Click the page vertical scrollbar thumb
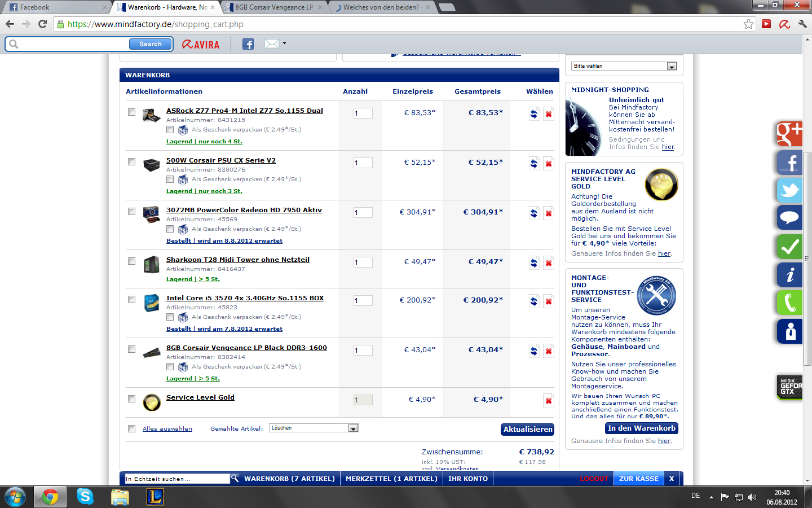 tap(807, 258)
